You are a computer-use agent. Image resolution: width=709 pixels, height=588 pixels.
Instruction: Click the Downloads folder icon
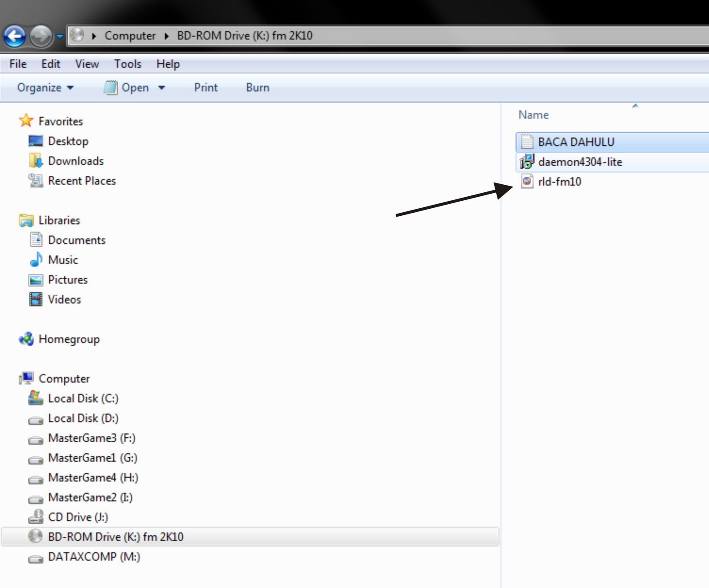click(35, 160)
